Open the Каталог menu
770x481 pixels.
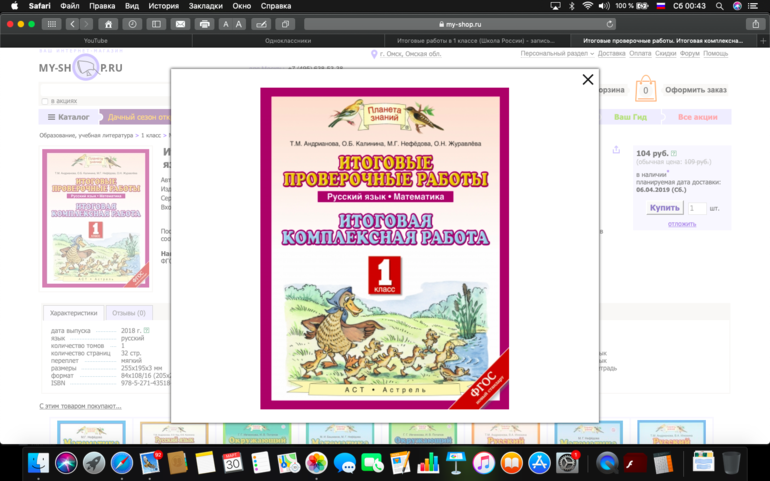(x=68, y=117)
